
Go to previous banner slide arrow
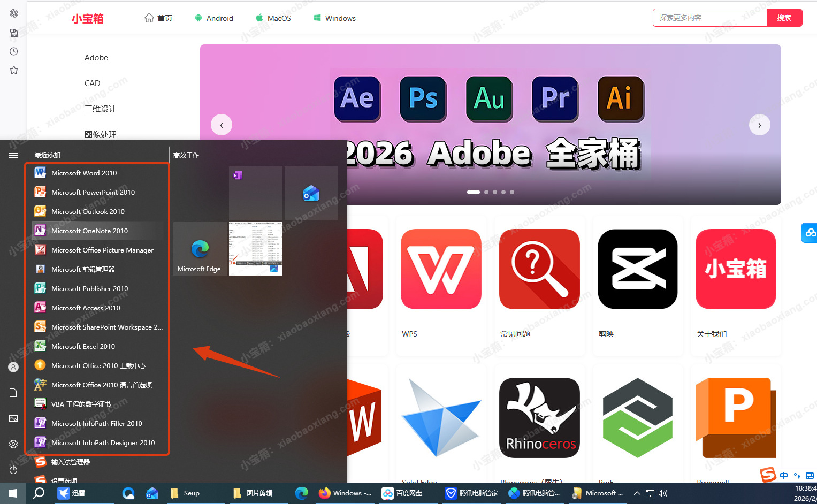tap(222, 125)
